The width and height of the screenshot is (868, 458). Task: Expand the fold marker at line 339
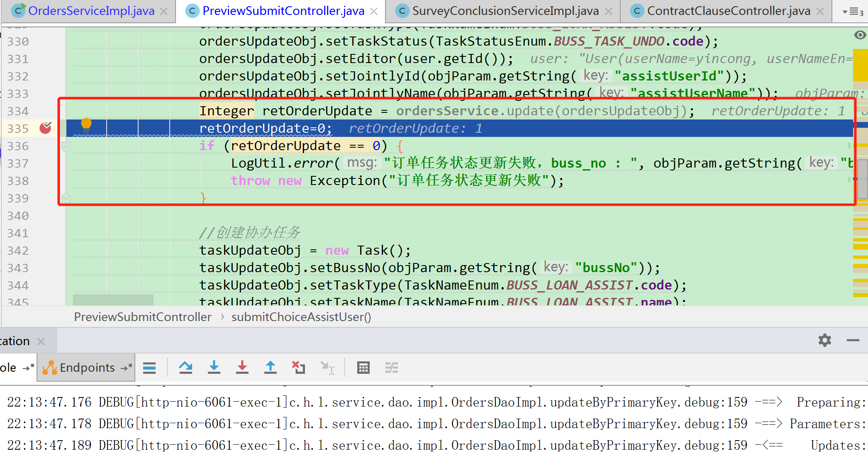tap(66, 198)
